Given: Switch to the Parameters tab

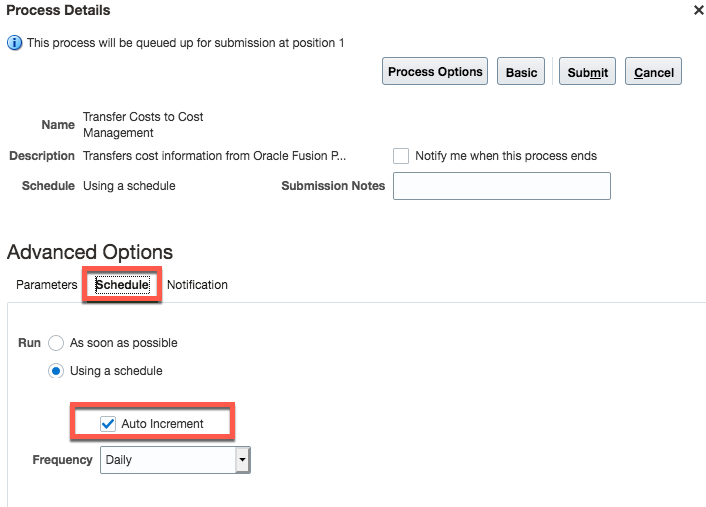Looking at the screenshot, I should pos(47,285).
